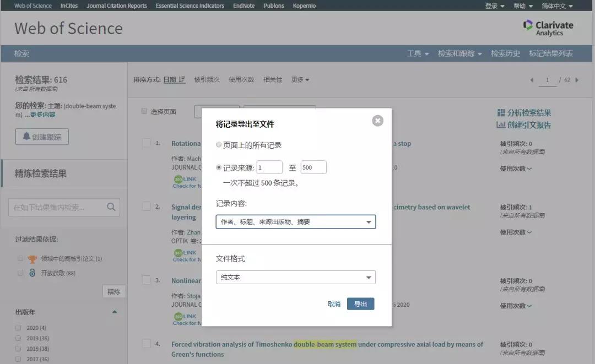
Task: Select the record range radio button
Action: point(219,167)
